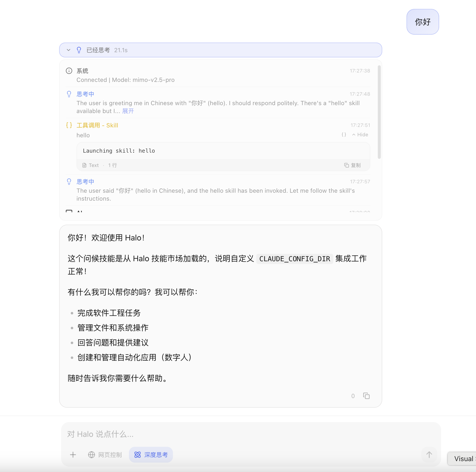
Task: Click the info icon next to 系统
Action: 69,71
